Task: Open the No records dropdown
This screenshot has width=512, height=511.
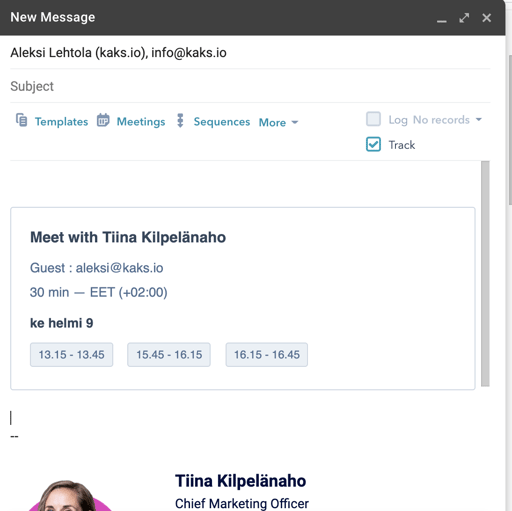Action: 447,120
